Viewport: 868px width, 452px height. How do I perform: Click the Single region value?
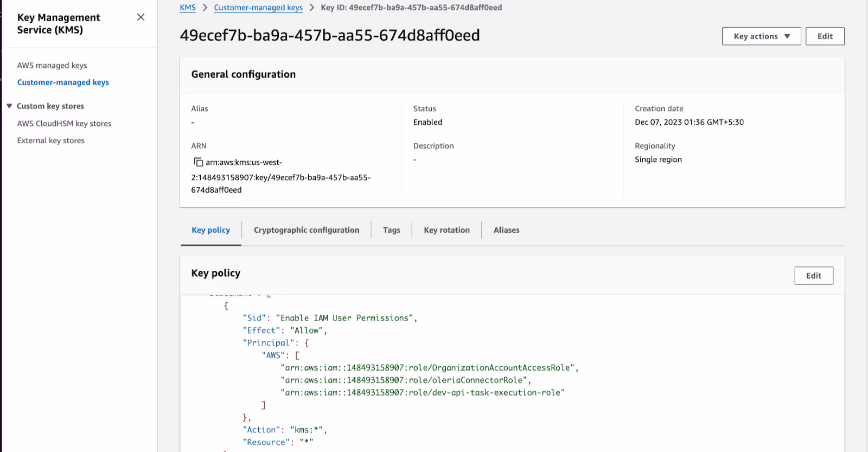(658, 160)
